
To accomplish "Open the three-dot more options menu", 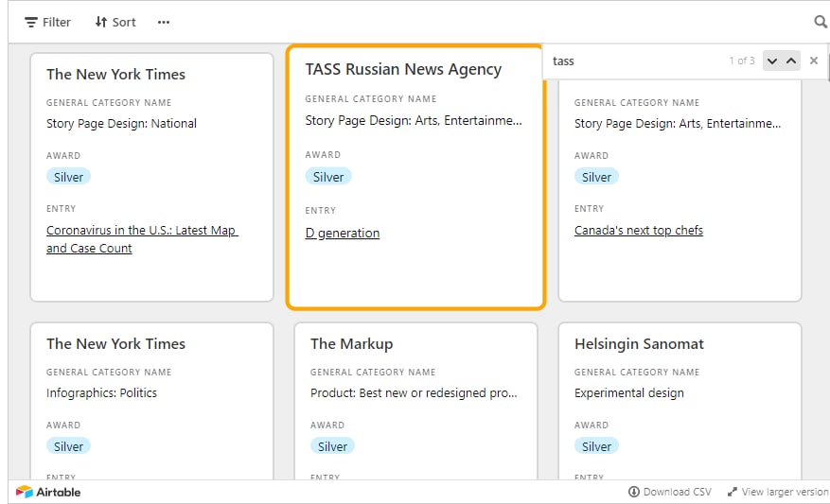I will point(164,22).
